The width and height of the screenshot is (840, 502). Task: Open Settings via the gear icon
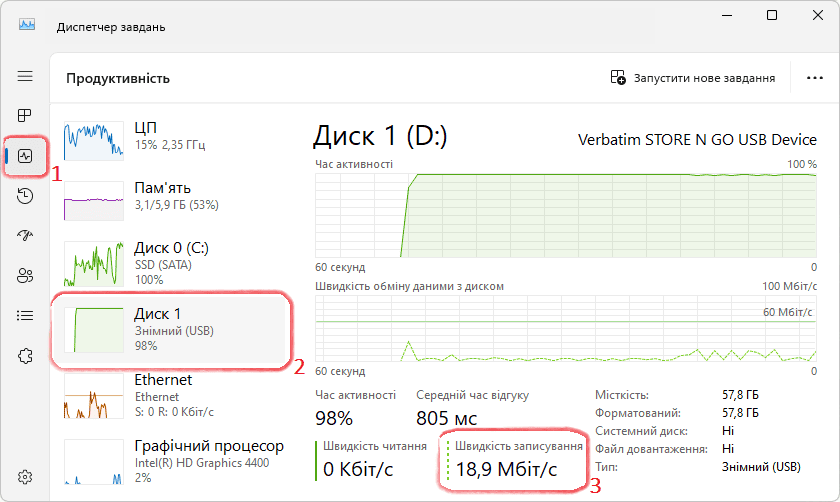(25, 476)
